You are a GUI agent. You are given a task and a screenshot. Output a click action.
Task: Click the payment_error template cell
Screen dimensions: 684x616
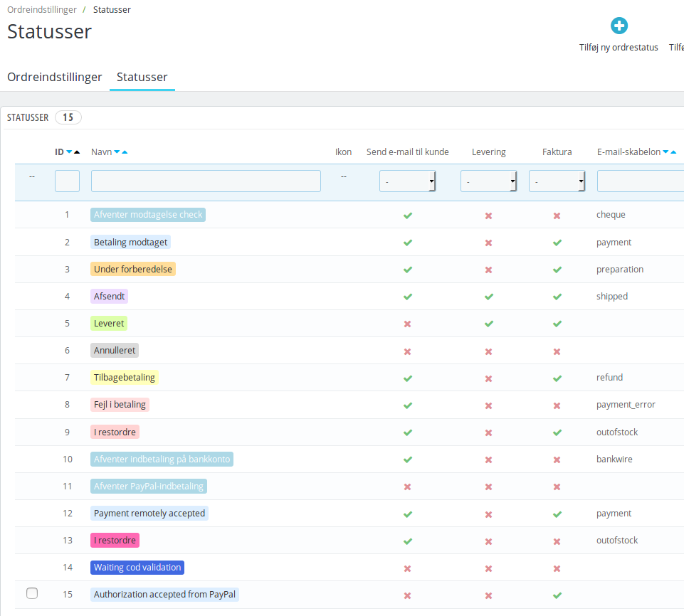[626, 405]
